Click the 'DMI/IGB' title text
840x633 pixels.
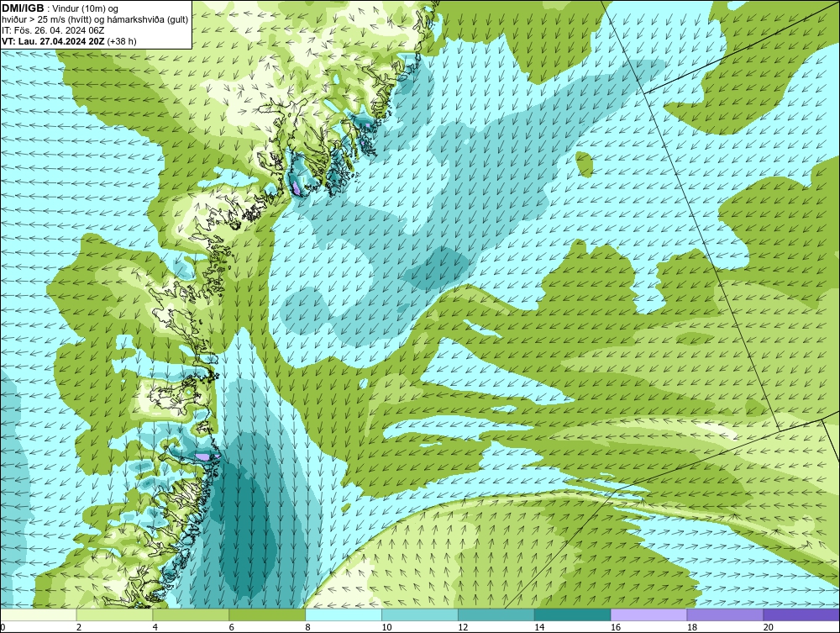(23, 8)
